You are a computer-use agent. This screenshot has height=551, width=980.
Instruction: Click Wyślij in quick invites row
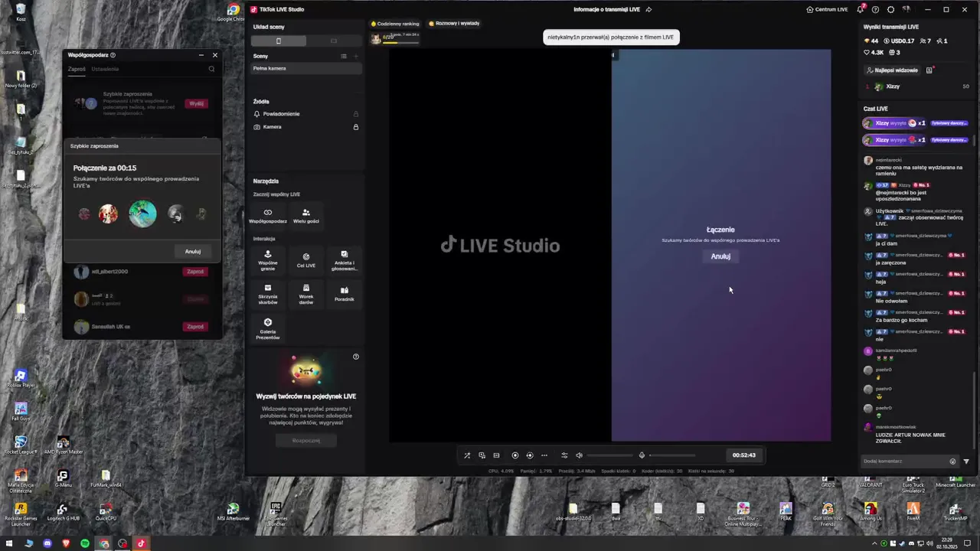click(x=197, y=103)
